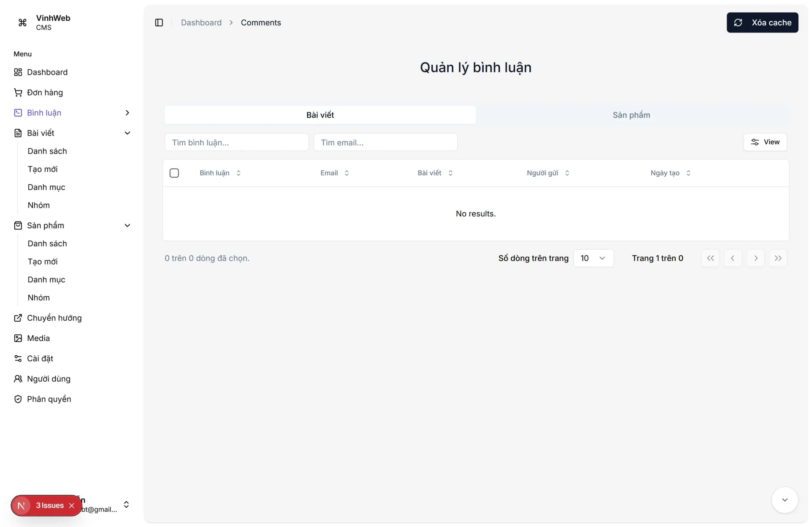The height and width of the screenshot is (527, 812).
Task: Collapse the Bài viết menu section
Action: click(127, 133)
